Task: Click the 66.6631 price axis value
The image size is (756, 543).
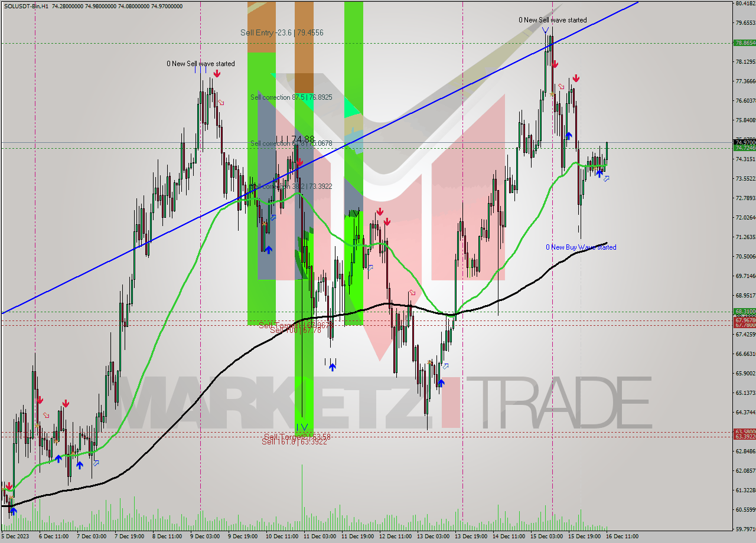Action: click(745, 354)
